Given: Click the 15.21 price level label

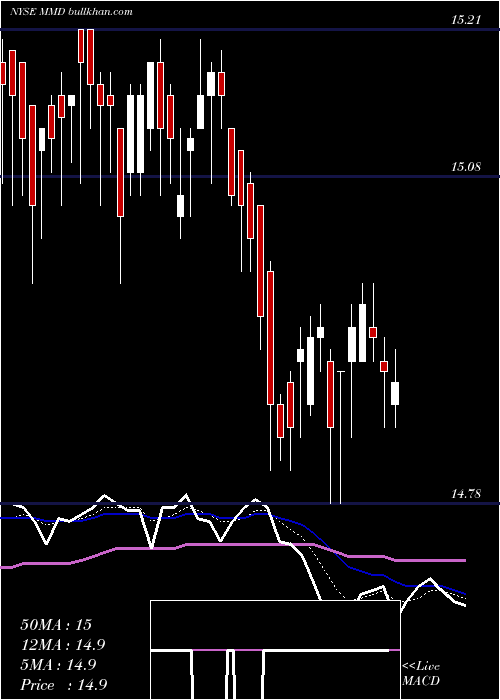Looking at the screenshot, I should [x=466, y=20].
